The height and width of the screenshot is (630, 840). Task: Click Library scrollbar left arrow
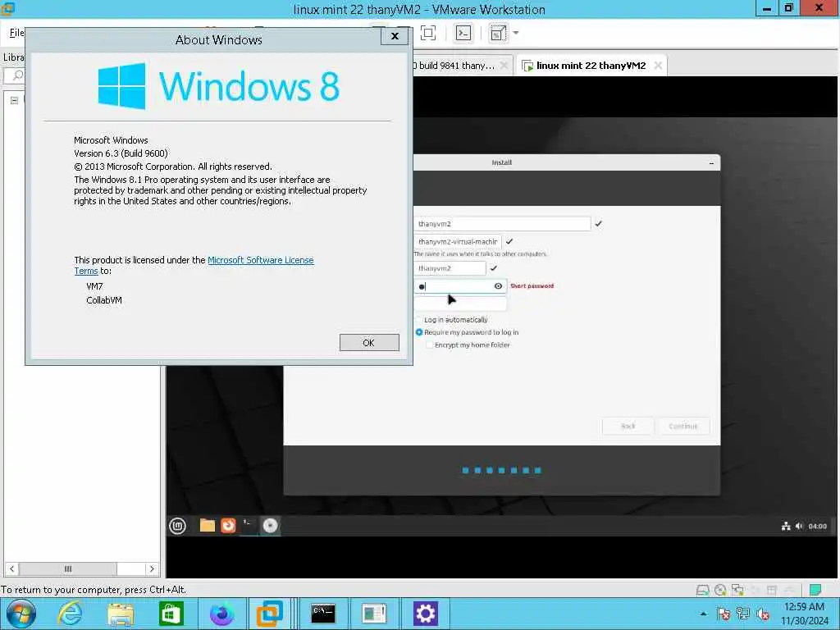click(x=11, y=569)
